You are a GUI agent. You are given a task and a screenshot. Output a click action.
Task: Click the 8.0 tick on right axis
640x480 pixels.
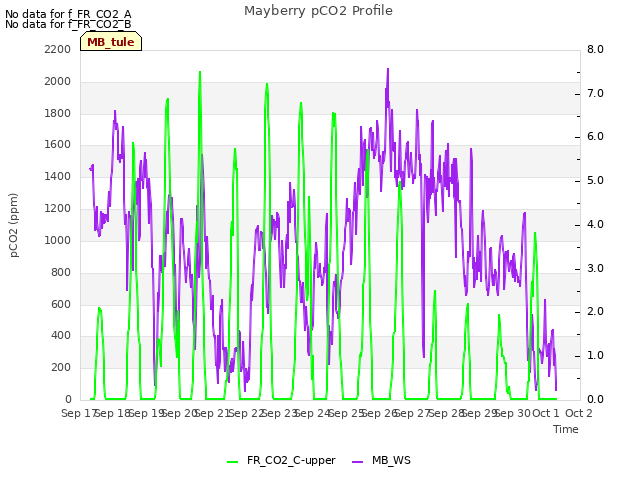click(x=595, y=49)
